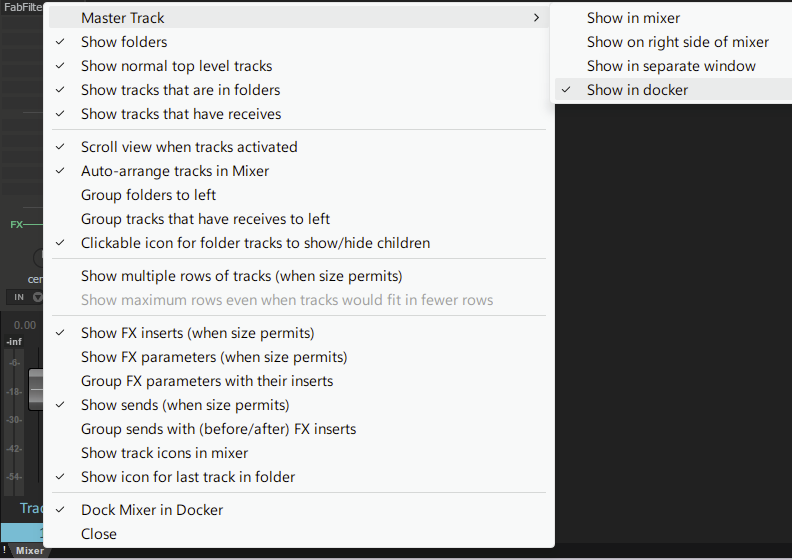This screenshot has width=792, height=560.
Task: Click Close at bottom of menu
Action: coord(99,534)
